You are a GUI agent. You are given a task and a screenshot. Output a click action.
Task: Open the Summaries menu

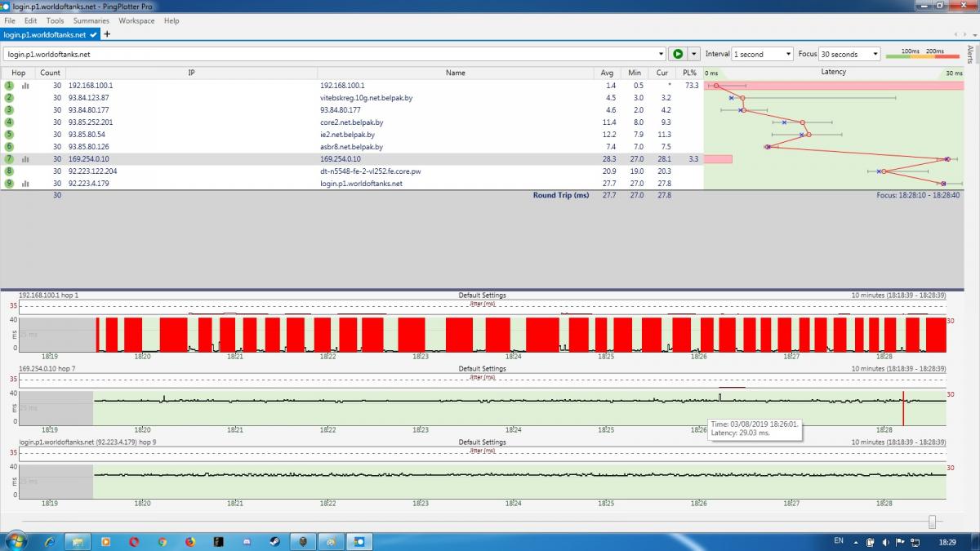[x=91, y=20]
